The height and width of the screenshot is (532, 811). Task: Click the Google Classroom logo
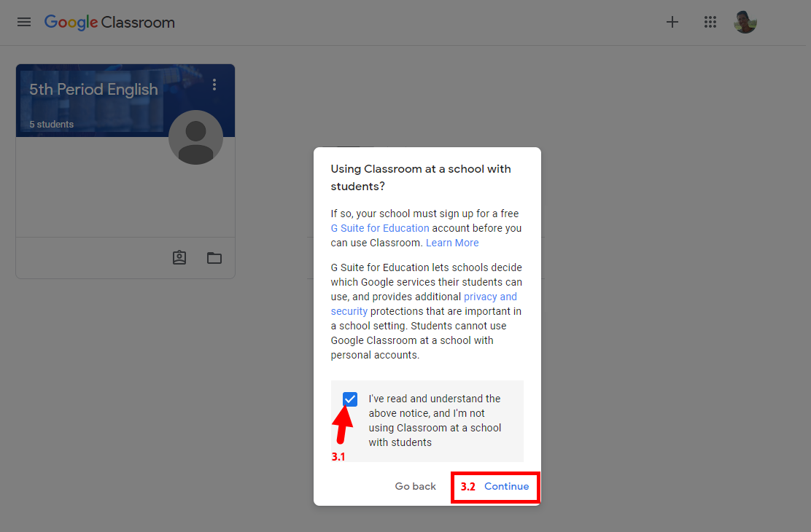click(109, 23)
